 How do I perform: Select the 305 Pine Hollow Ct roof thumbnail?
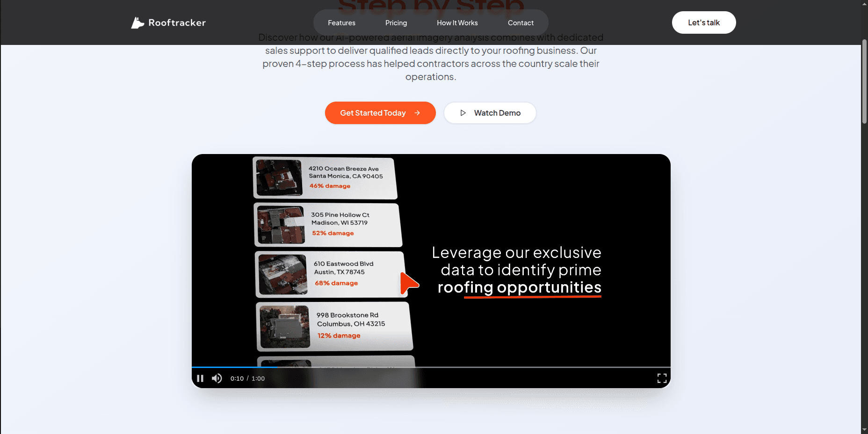(x=281, y=225)
